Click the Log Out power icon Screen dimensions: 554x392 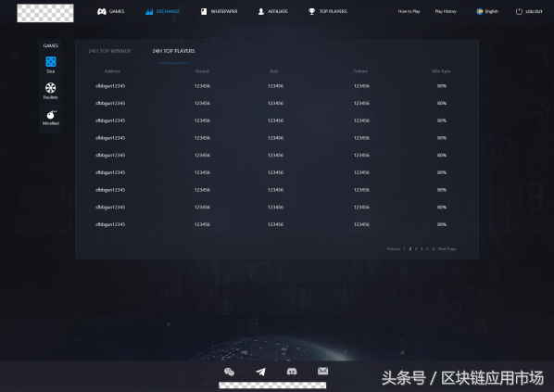(x=519, y=12)
